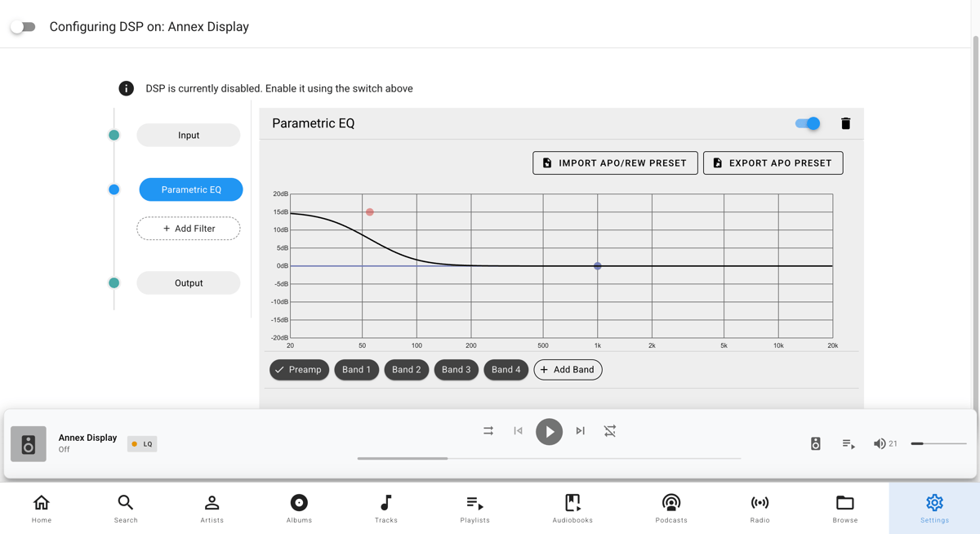Open the Radio tab in navigation
This screenshot has width=980, height=534.
pos(759,508)
